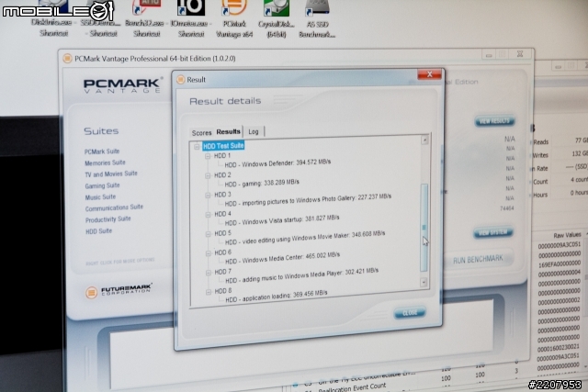The image size is (588, 392).
Task: Select the HDD 8 tree label
Action: pos(223,291)
